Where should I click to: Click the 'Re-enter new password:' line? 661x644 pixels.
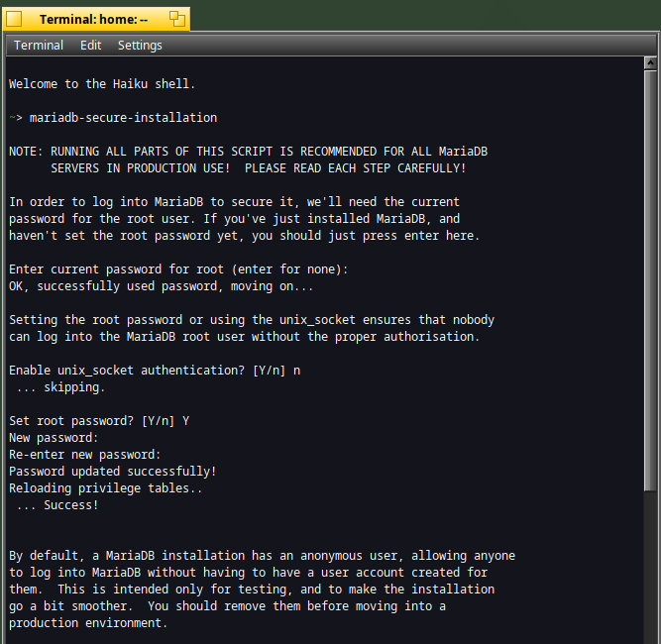pos(85,455)
